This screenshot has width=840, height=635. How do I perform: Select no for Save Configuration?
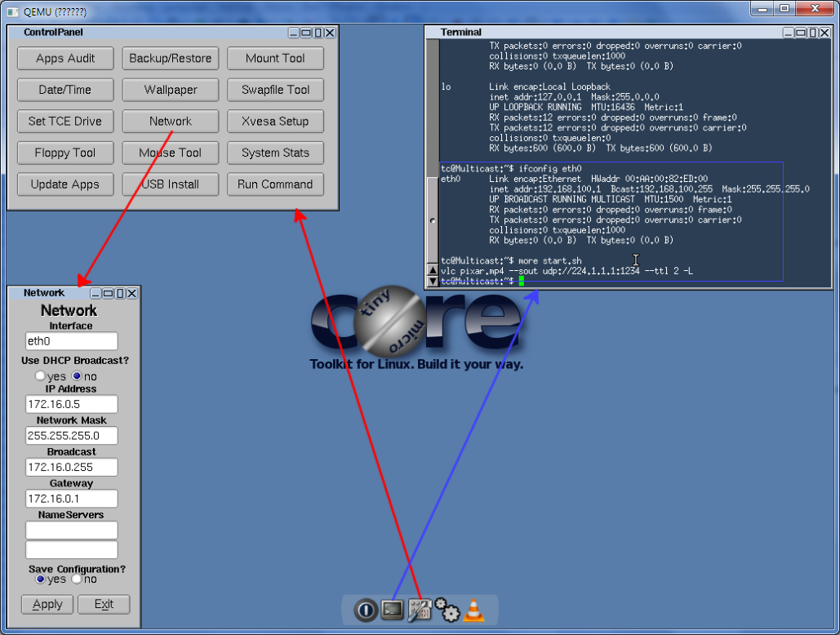click(x=77, y=579)
